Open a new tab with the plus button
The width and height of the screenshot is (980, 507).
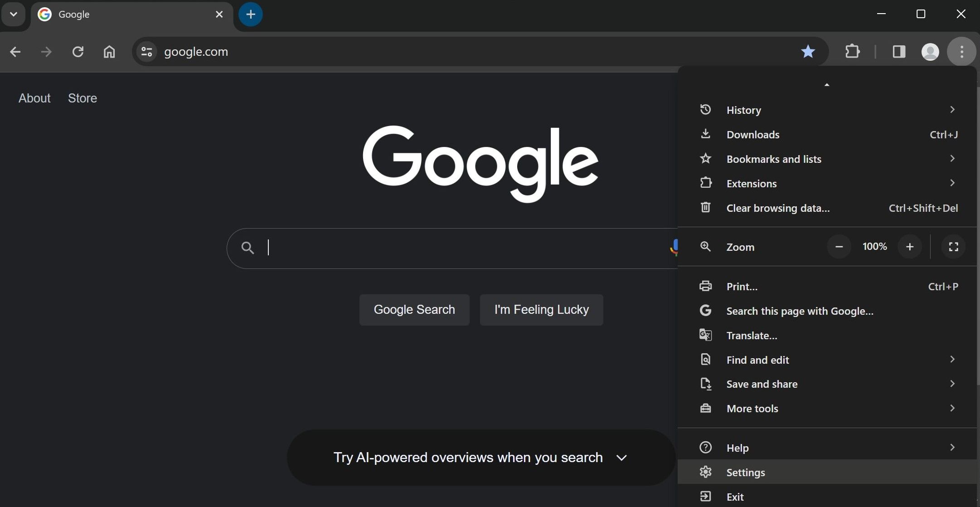pyautogui.click(x=250, y=14)
